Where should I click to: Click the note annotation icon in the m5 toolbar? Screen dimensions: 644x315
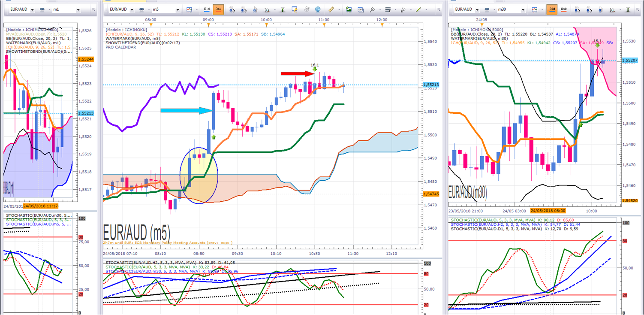(295, 9)
